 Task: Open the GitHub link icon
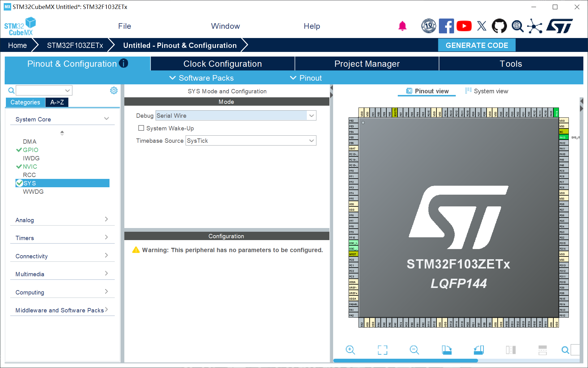coord(499,26)
